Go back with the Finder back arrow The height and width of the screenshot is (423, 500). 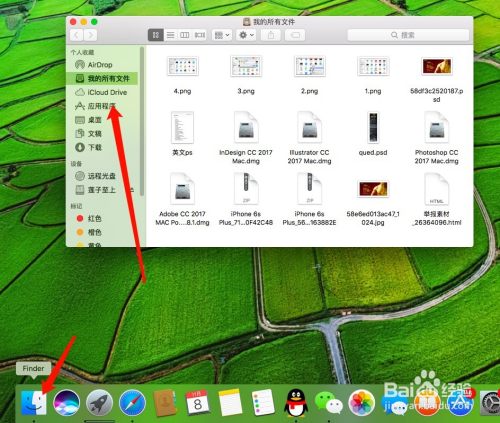point(77,35)
